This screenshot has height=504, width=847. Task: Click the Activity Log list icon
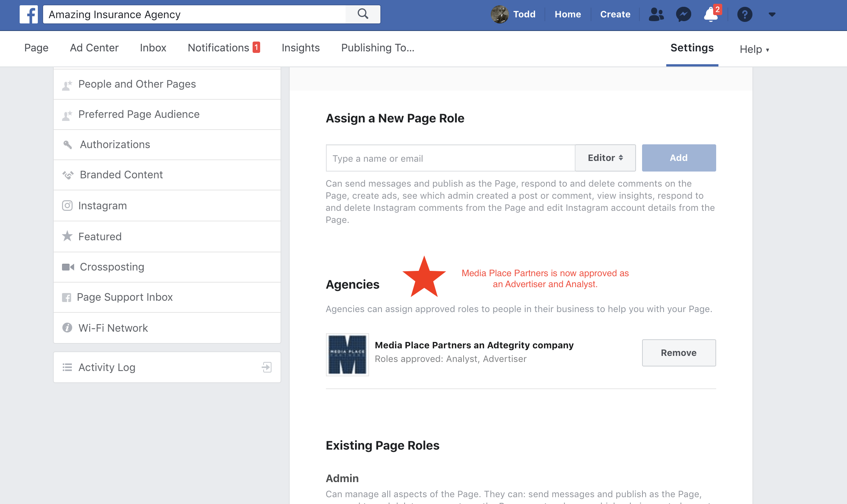pyautogui.click(x=67, y=367)
